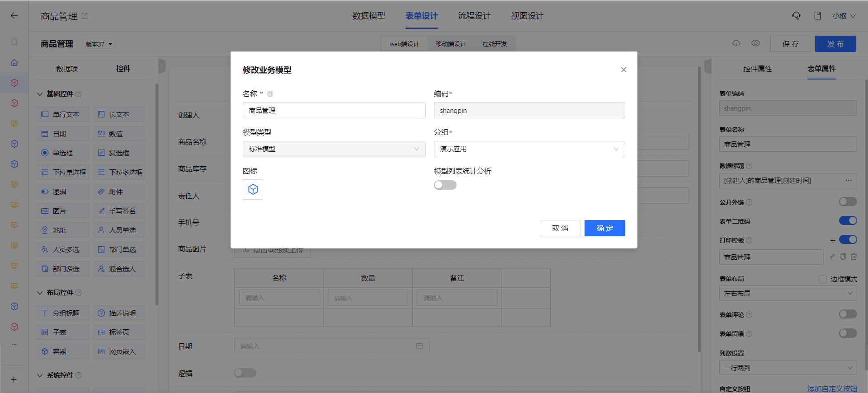Add 数值 control

tap(119, 134)
